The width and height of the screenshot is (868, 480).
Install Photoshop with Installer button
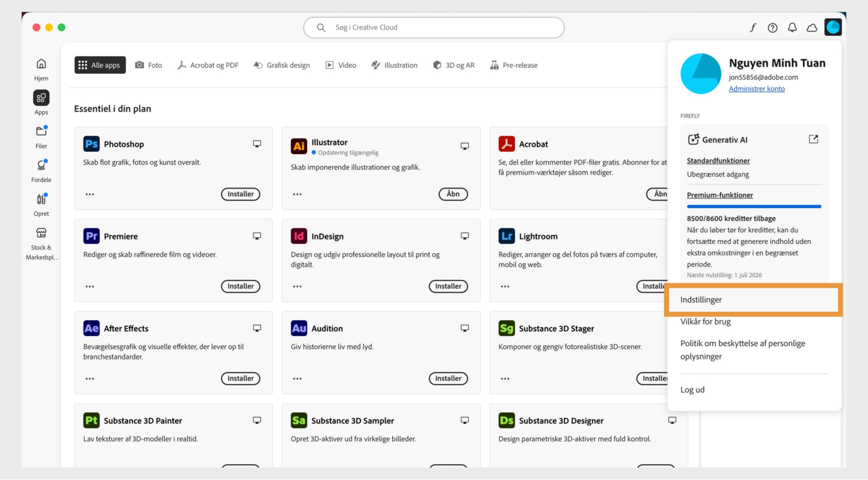241,194
